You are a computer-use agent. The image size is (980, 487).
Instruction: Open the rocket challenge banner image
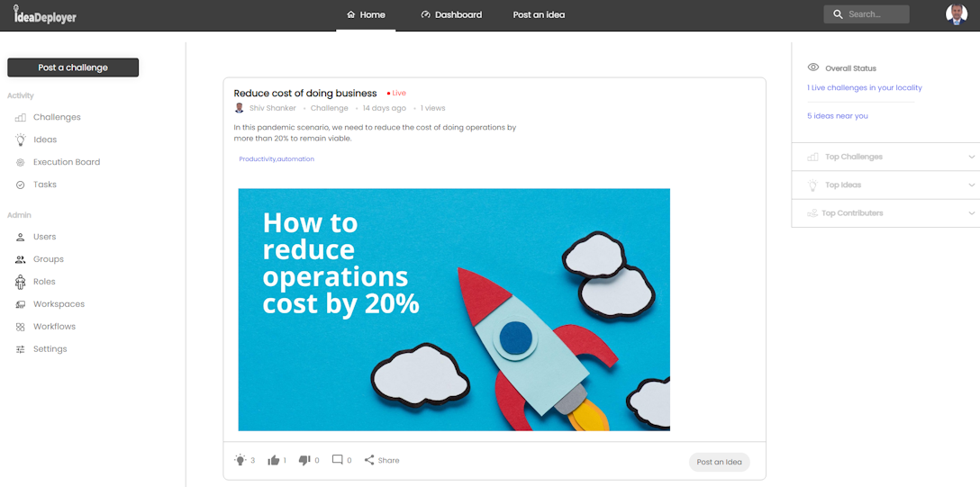coord(454,310)
